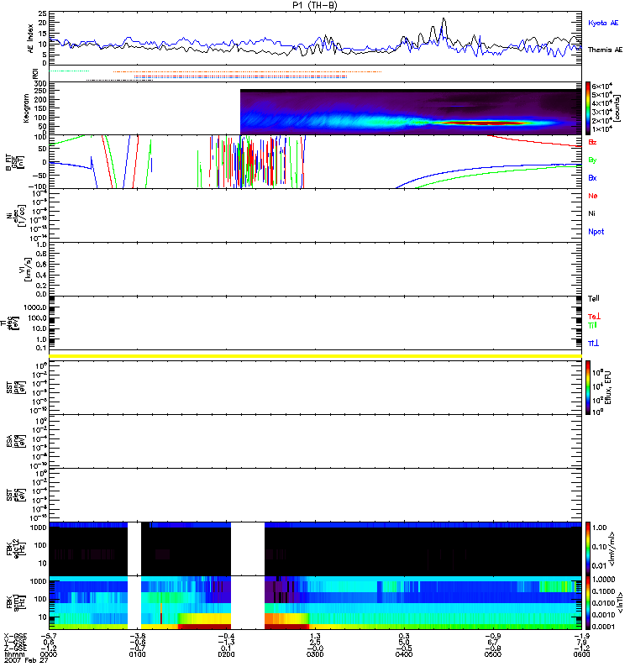Select the blue Npot legend label

(596, 232)
